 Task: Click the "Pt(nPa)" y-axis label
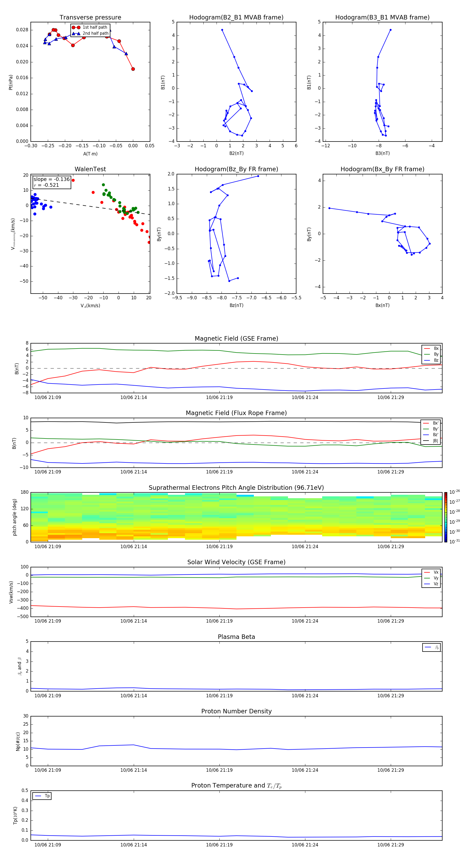[11, 82]
